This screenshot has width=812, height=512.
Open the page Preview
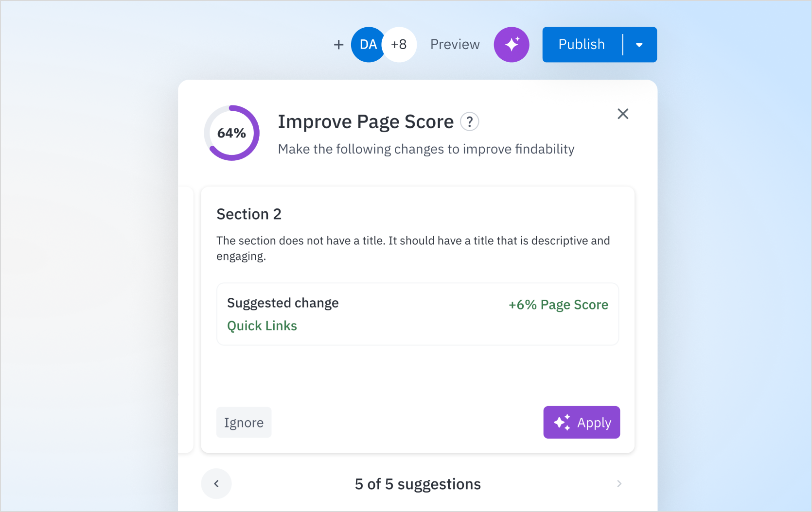[x=455, y=45]
